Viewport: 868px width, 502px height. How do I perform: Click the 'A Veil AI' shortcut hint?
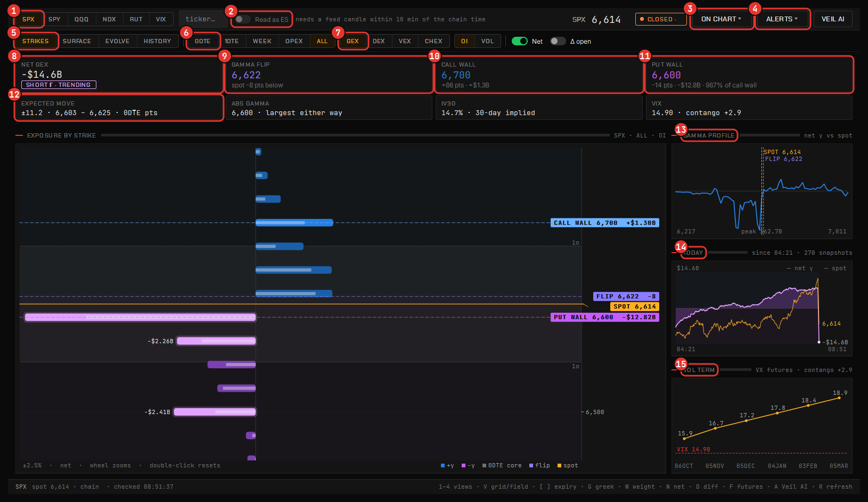click(791, 487)
